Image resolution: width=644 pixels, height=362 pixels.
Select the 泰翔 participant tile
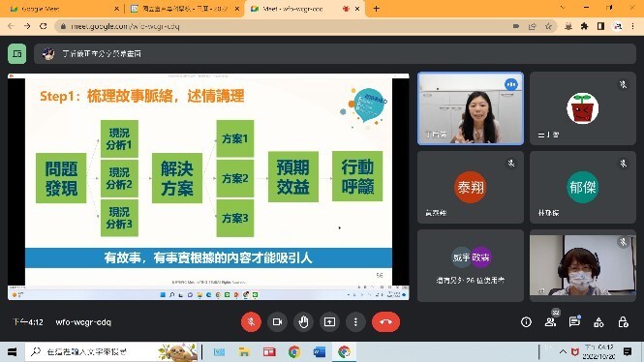(x=471, y=187)
